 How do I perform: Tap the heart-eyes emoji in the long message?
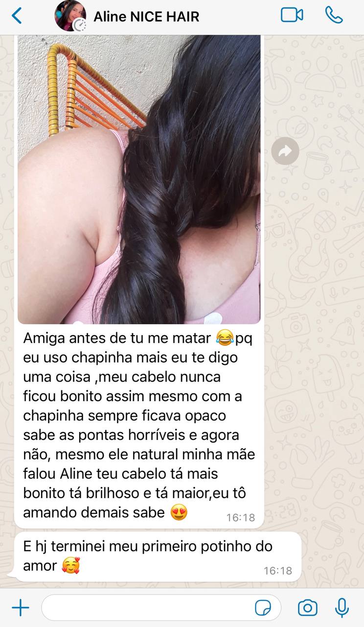(x=180, y=512)
